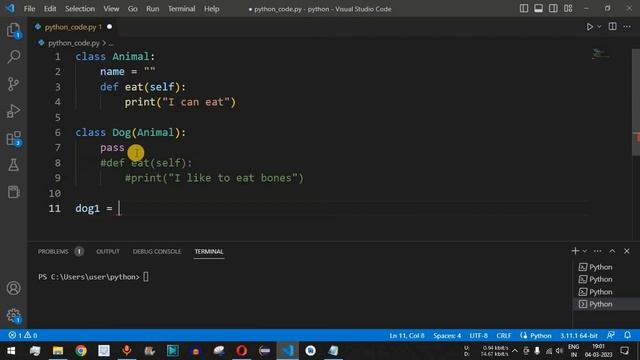Switch to the PROBLEMS panel tab

click(53, 251)
